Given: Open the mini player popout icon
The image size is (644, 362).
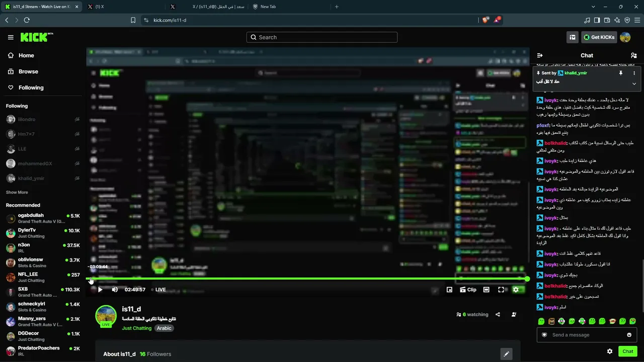Looking at the screenshot, I should pyautogui.click(x=449, y=290).
